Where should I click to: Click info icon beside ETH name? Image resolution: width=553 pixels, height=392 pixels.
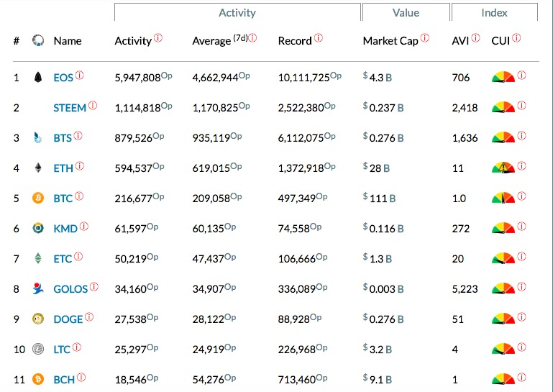(80, 165)
